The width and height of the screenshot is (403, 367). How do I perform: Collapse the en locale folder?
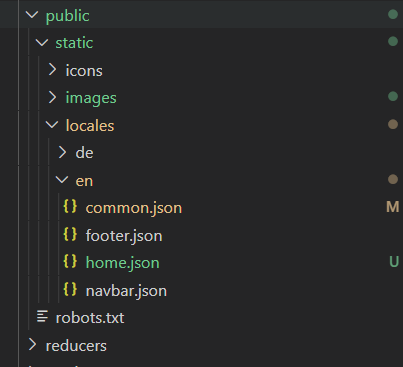click(x=62, y=180)
